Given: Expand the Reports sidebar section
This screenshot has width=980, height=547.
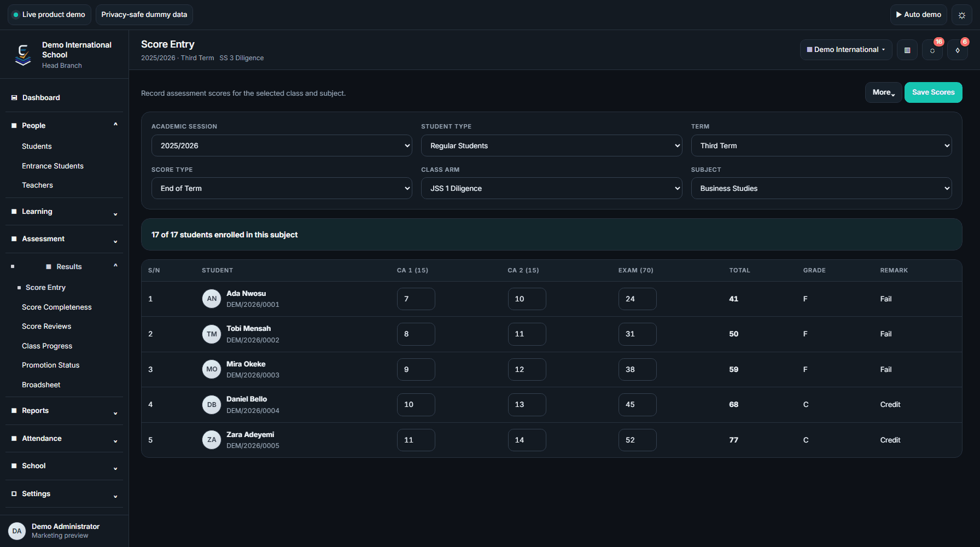Looking at the screenshot, I should coord(64,411).
